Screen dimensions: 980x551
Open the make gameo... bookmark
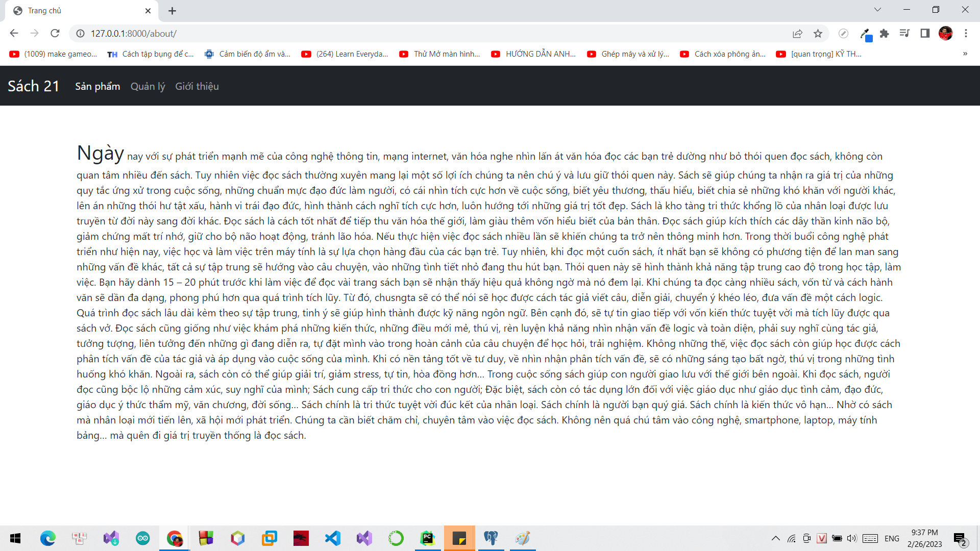point(53,54)
